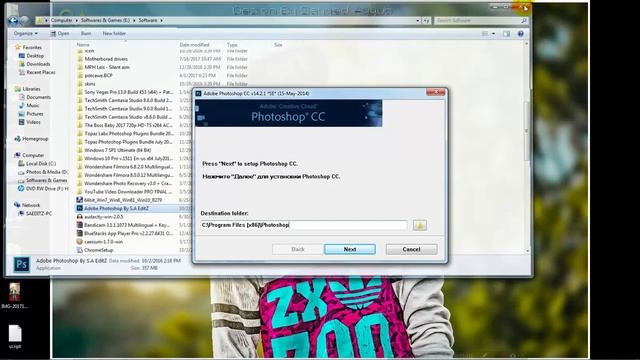Viewport: 640px width, 360px height.
Task: Select the caesium-1.7.0-win file
Action: coord(103,242)
